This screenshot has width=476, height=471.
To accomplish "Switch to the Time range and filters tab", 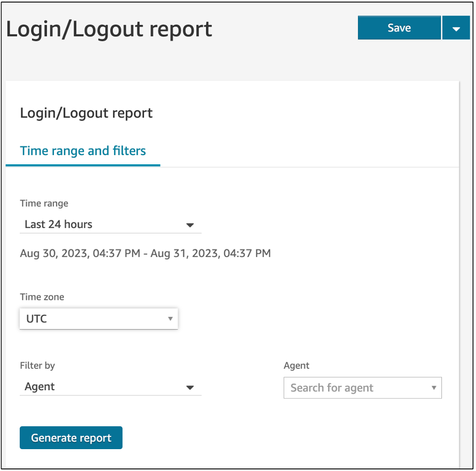I will coord(82,151).
